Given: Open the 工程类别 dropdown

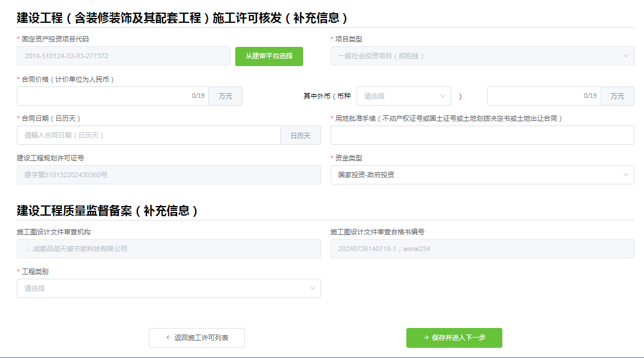Looking at the screenshot, I should pos(168,288).
